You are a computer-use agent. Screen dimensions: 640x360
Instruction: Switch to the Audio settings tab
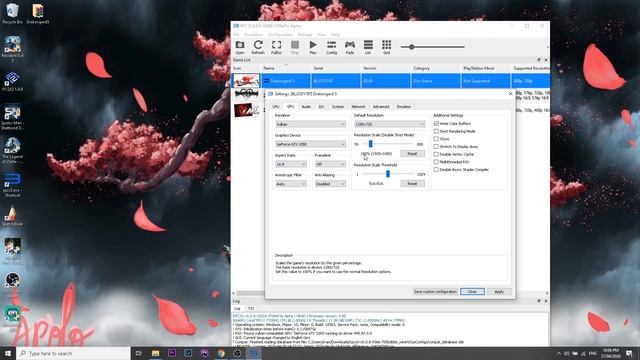(x=306, y=107)
